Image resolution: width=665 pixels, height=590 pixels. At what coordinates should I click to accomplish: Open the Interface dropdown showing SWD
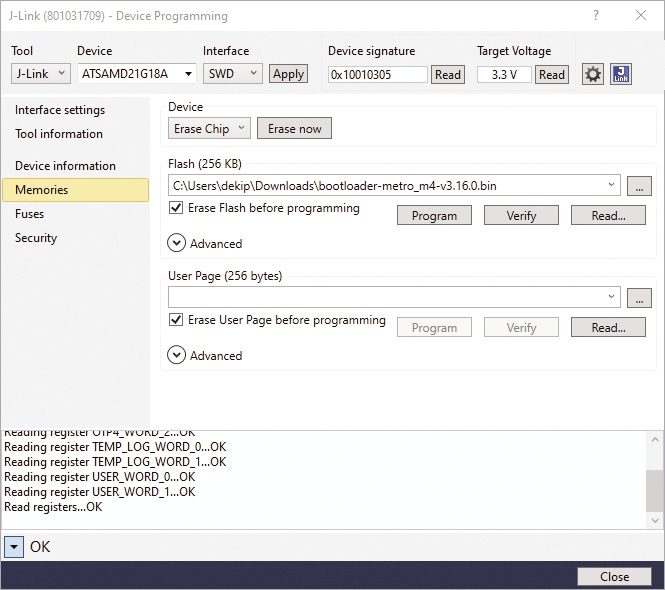[232, 74]
